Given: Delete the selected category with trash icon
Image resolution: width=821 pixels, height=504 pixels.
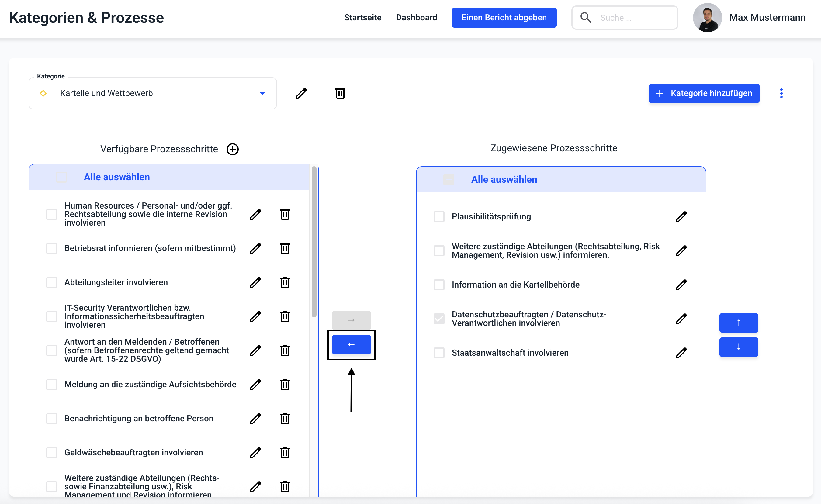Looking at the screenshot, I should click(x=340, y=93).
